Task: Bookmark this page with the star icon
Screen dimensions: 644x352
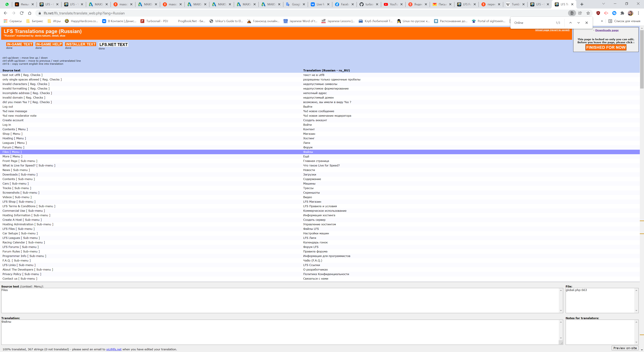Action: point(588,13)
